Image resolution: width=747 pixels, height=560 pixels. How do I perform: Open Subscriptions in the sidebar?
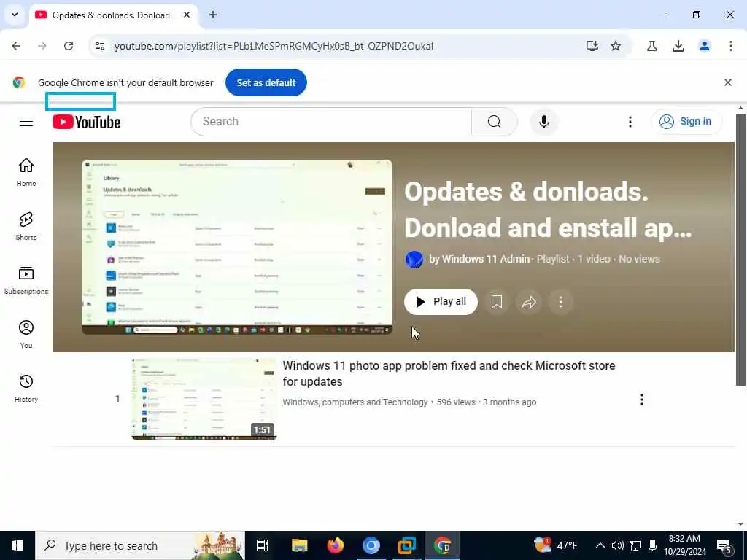pos(26,281)
